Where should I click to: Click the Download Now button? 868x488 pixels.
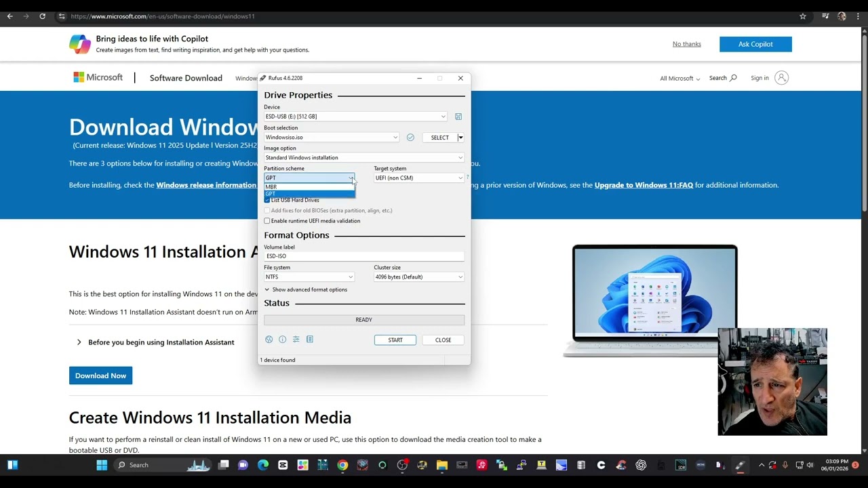[100, 375]
